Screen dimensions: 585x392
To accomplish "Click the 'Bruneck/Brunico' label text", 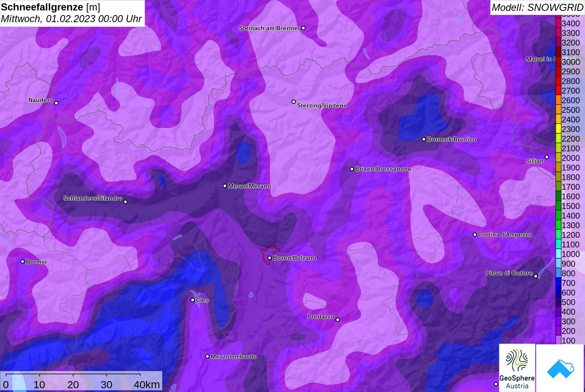I will point(452,139).
